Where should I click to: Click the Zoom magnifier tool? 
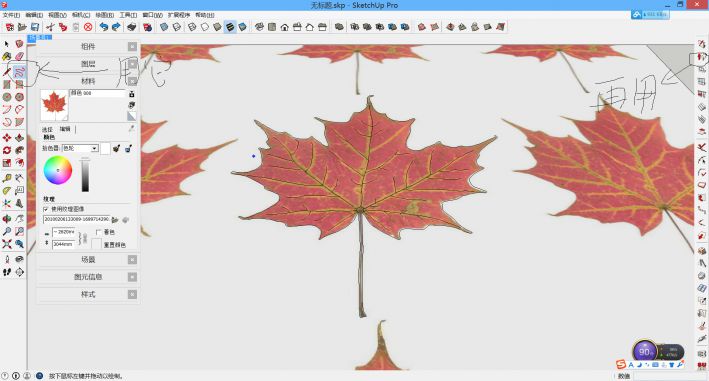click(x=6, y=231)
